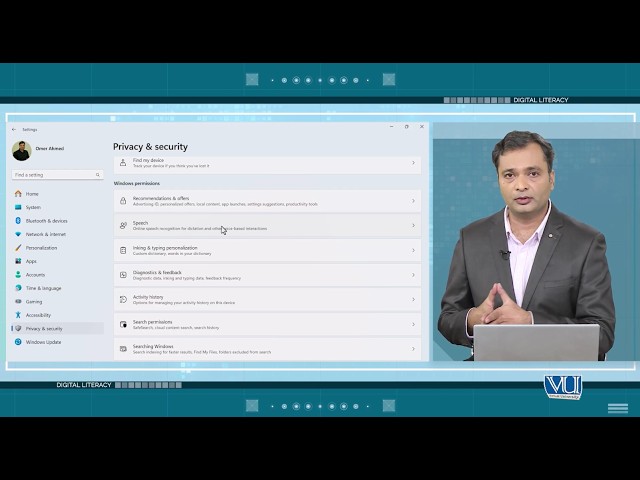Expand chevron on Inking & typing
Viewport: 640px width, 480px height.
[x=413, y=250]
